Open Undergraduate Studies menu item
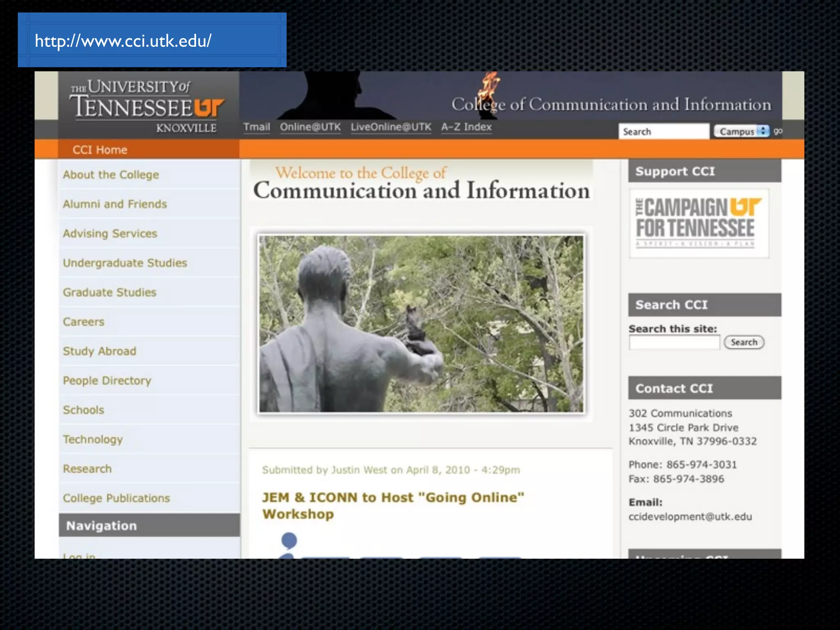Viewport: 840px width, 630px height. pyautogui.click(x=149, y=263)
